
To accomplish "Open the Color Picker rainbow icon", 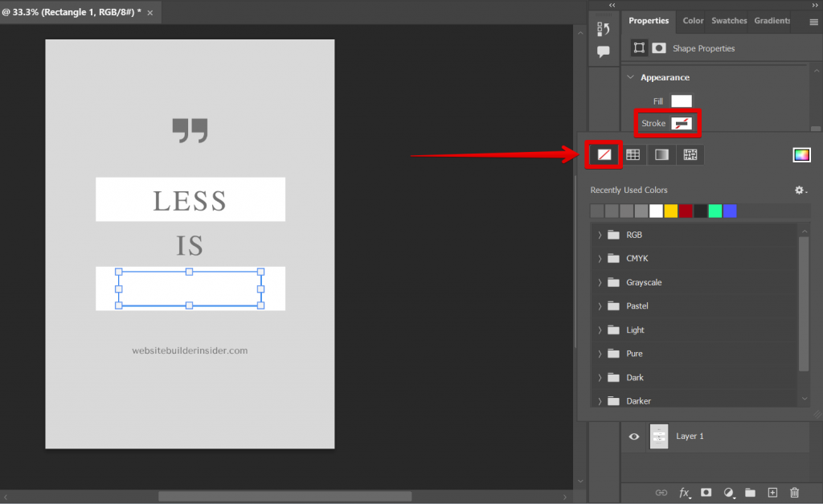I will click(x=801, y=155).
